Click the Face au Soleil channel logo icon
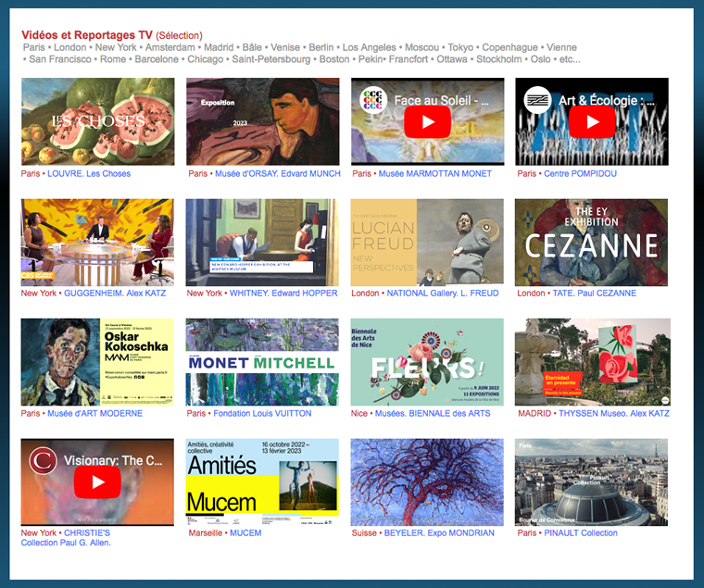Viewport: 704px width, 588px height. pyautogui.click(x=371, y=99)
